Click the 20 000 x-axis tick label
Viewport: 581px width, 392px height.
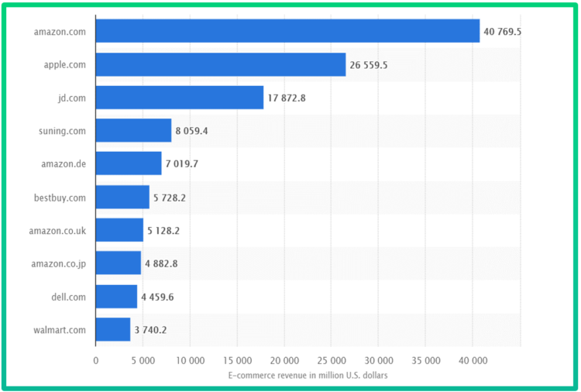click(284, 360)
